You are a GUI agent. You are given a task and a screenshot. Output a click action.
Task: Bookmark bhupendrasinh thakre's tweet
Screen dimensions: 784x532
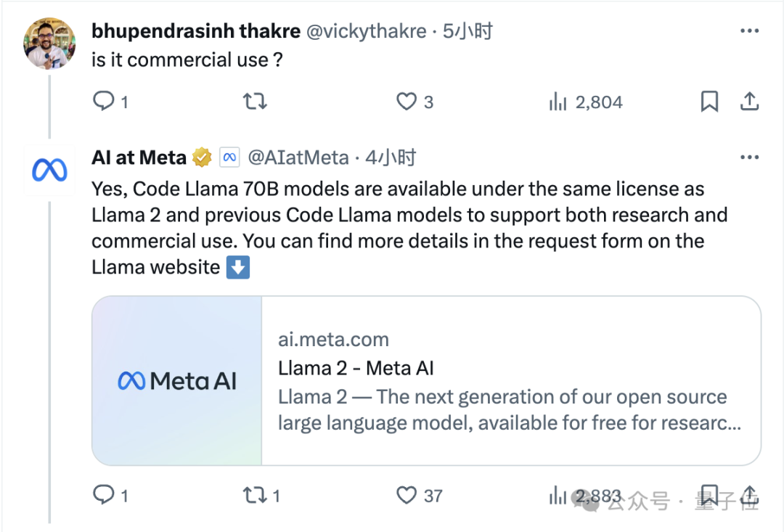point(709,102)
